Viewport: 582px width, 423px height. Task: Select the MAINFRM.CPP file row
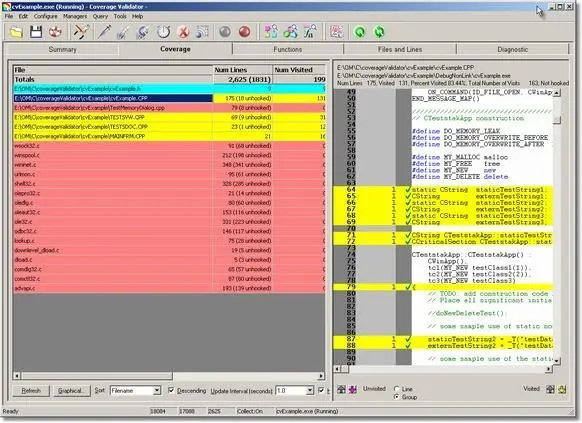coord(169,137)
